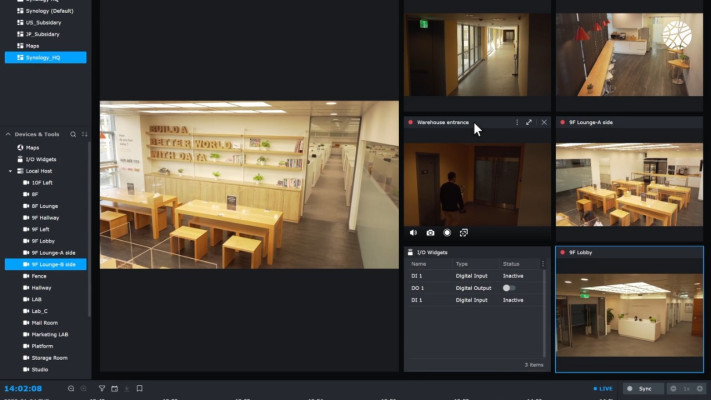
Task: Sort I/O Widgets by Status column
Action: (511, 264)
